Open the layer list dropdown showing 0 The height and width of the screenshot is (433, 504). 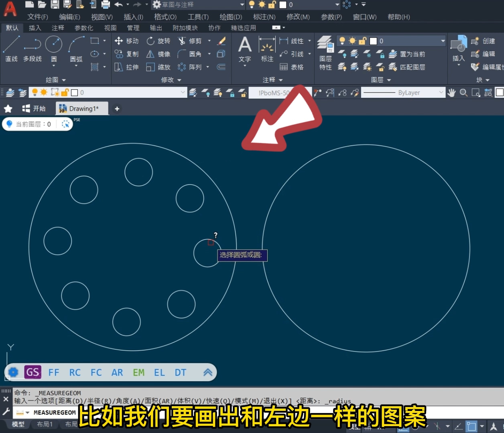(442, 40)
